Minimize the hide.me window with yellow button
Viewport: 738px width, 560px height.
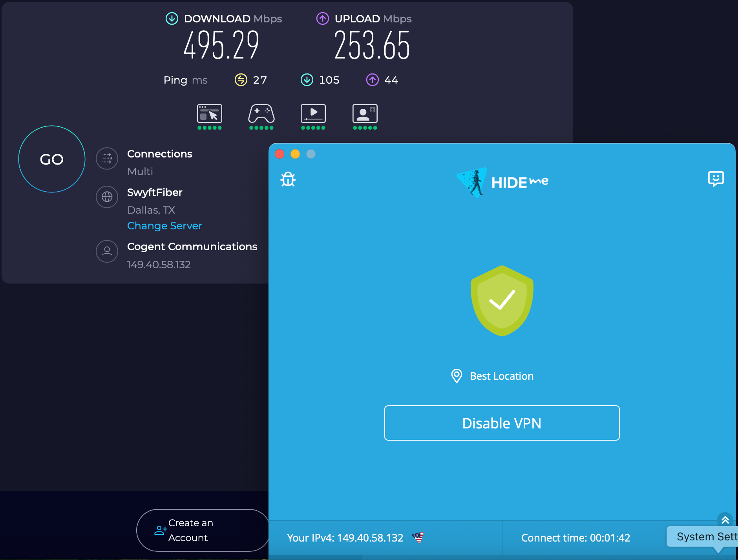295,154
